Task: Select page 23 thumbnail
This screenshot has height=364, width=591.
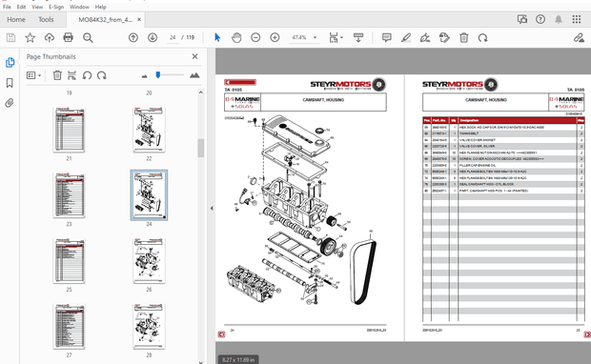Action: click(69, 195)
